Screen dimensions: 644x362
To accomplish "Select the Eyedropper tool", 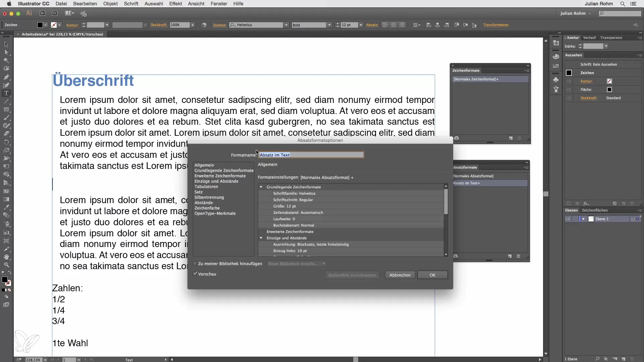I will coord(6,207).
